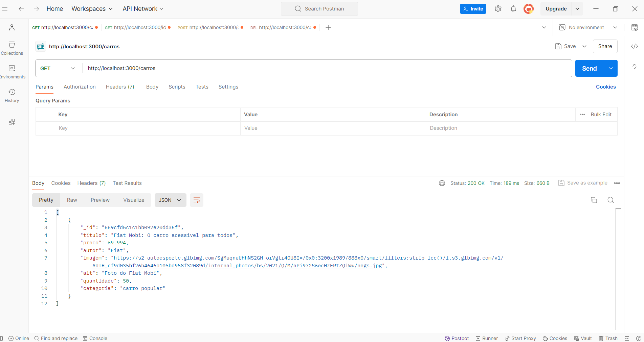Open the Tests tab
This screenshot has width=644, height=342.
point(202,87)
